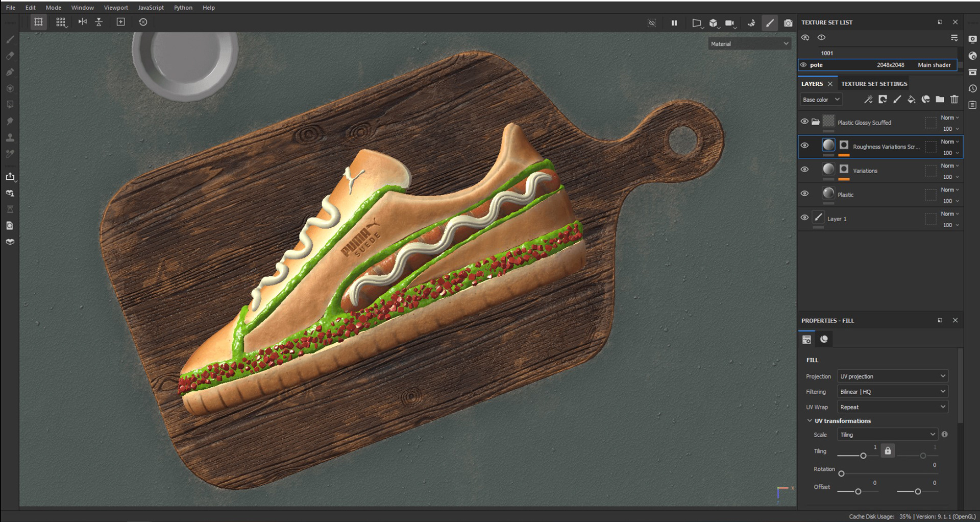The height and width of the screenshot is (522, 980).
Task: Add a fill layer with bucket icon
Action: coord(911,100)
